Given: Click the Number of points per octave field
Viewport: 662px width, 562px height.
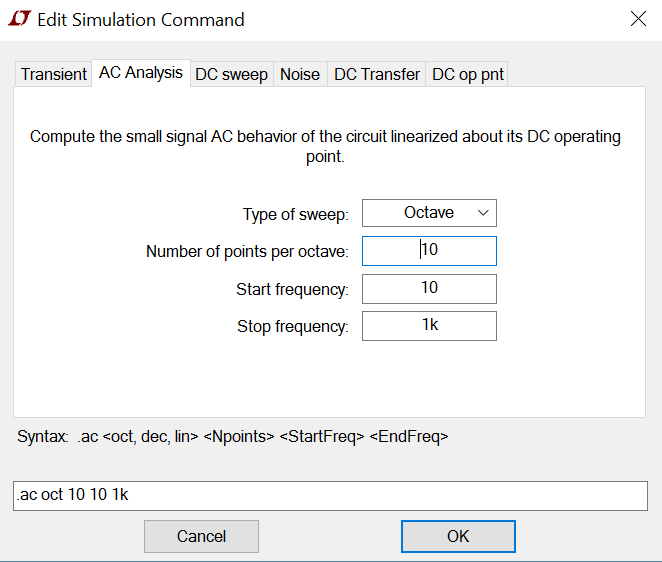Looking at the screenshot, I should [429, 250].
